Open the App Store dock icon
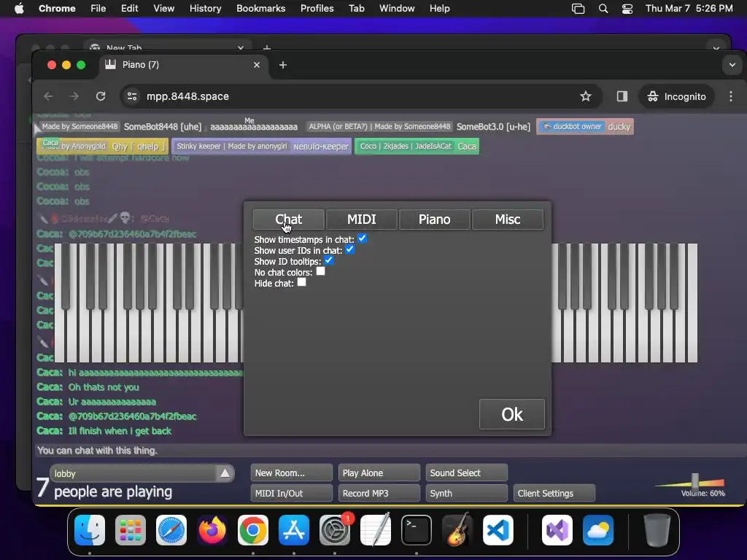Viewport: 747px width, 560px height. (x=294, y=530)
